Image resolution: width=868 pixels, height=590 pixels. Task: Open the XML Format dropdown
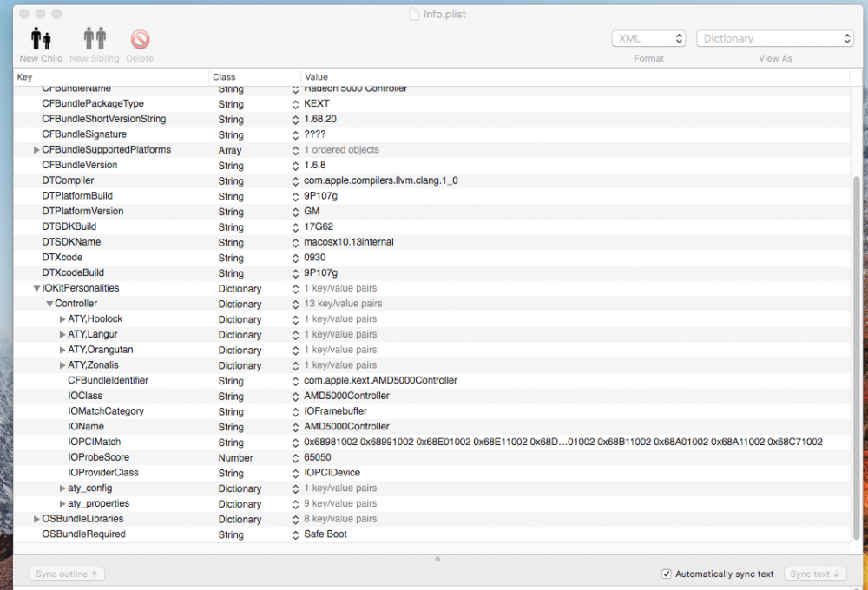[x=648, y=38]
